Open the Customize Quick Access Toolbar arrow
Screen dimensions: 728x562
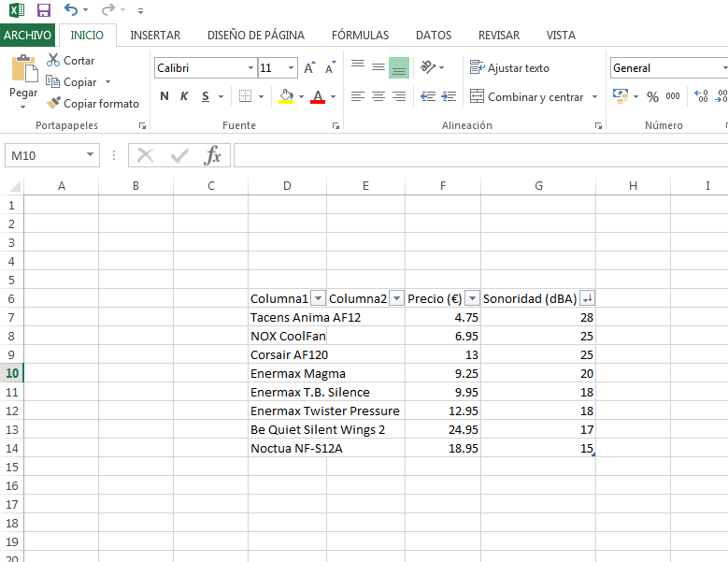click(140, 10)
